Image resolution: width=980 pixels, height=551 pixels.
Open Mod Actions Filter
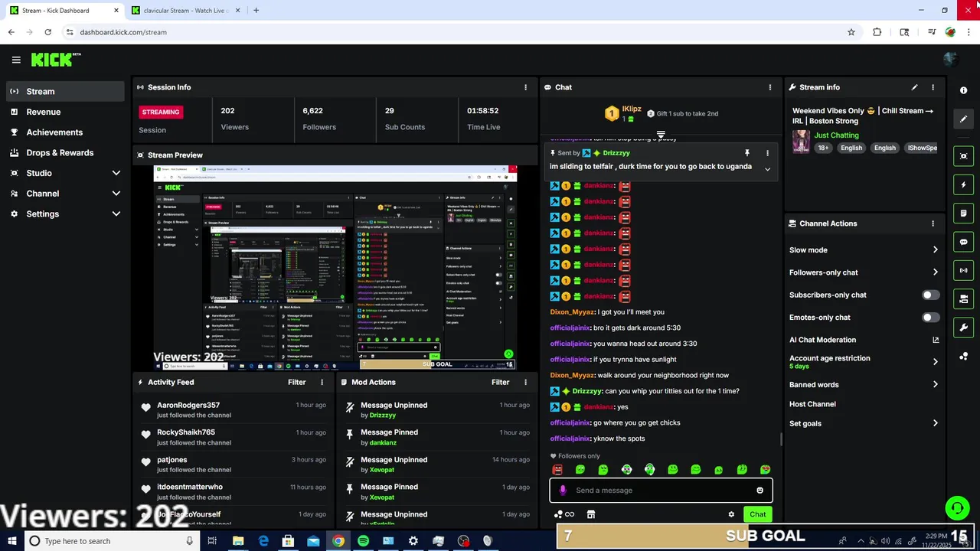501,382
